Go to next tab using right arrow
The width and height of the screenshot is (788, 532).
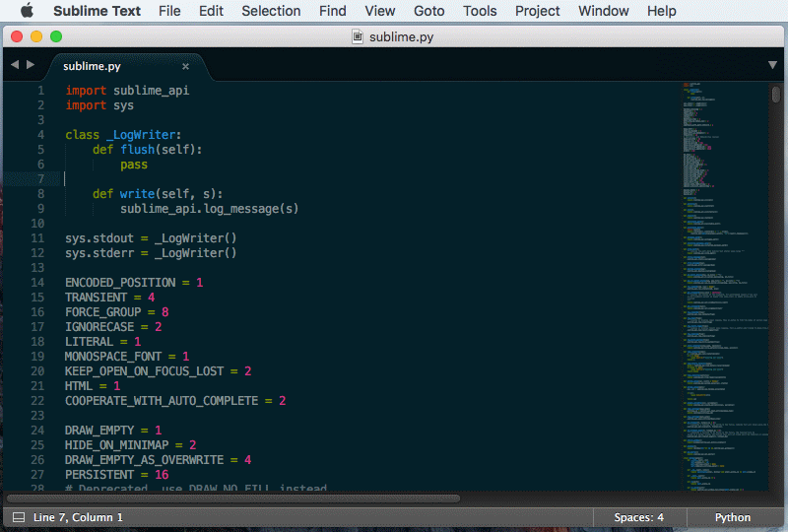[31, 64]
